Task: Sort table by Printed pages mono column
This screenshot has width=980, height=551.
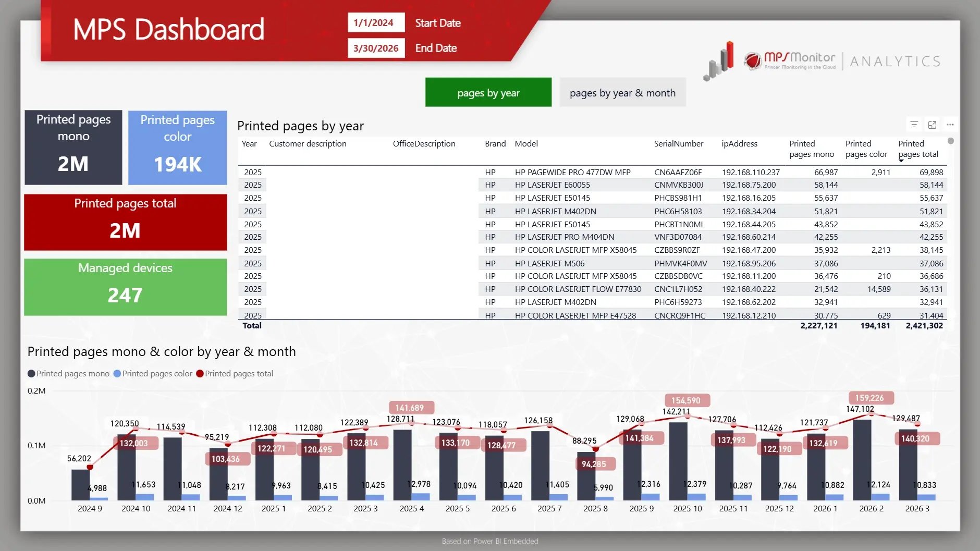Action: point(811,149)
